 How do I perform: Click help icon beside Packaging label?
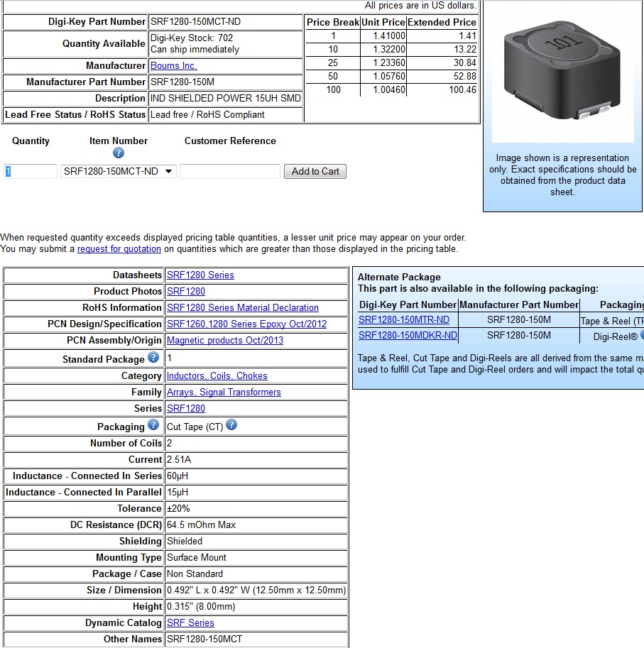[153, 424]
